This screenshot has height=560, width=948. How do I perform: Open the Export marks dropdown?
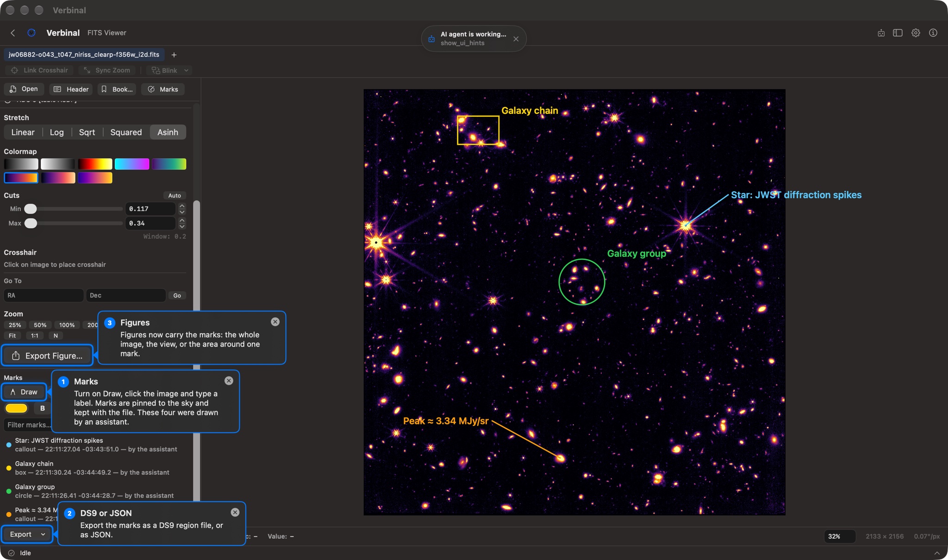27,534
